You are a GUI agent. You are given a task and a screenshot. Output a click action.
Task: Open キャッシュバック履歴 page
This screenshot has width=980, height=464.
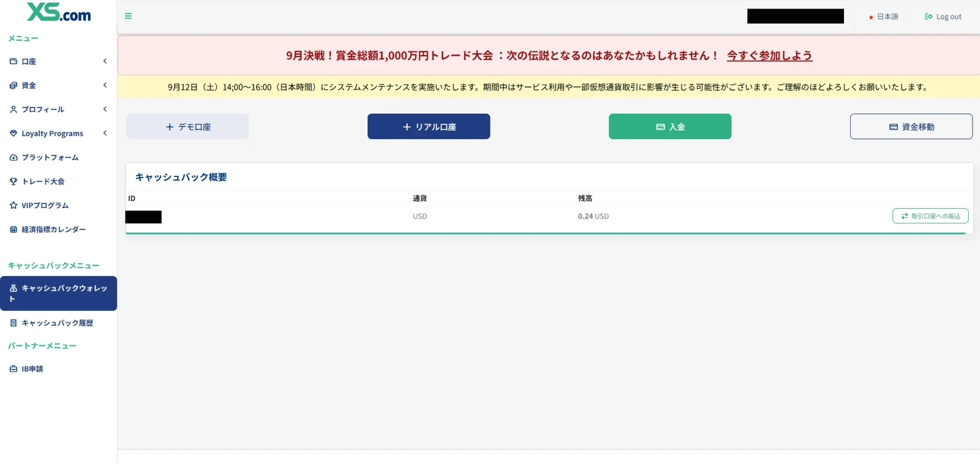(x=58, y=323)
